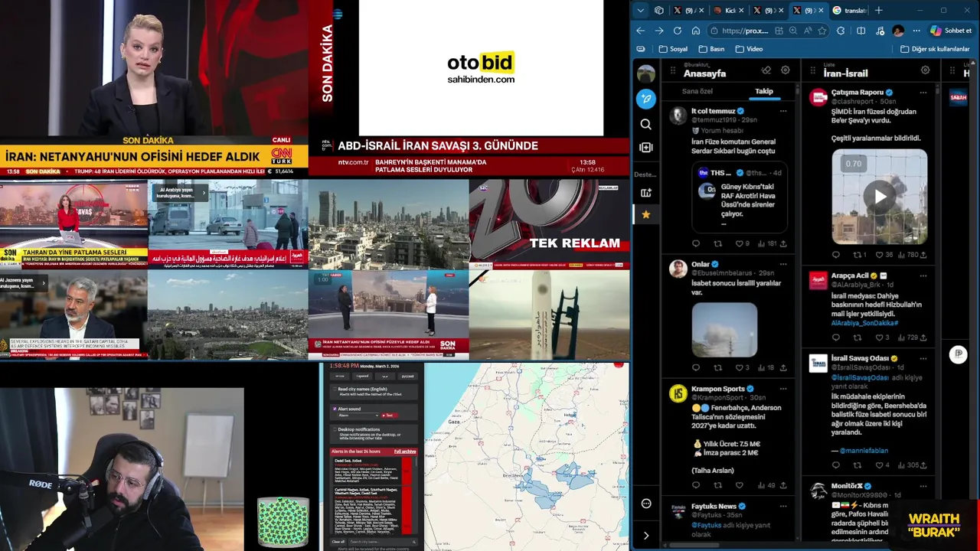Image resolution: width=980 pixels, height=551 pixels.
Task: Open more options on Arapça Acil post
Action: (x=923, y=275)
